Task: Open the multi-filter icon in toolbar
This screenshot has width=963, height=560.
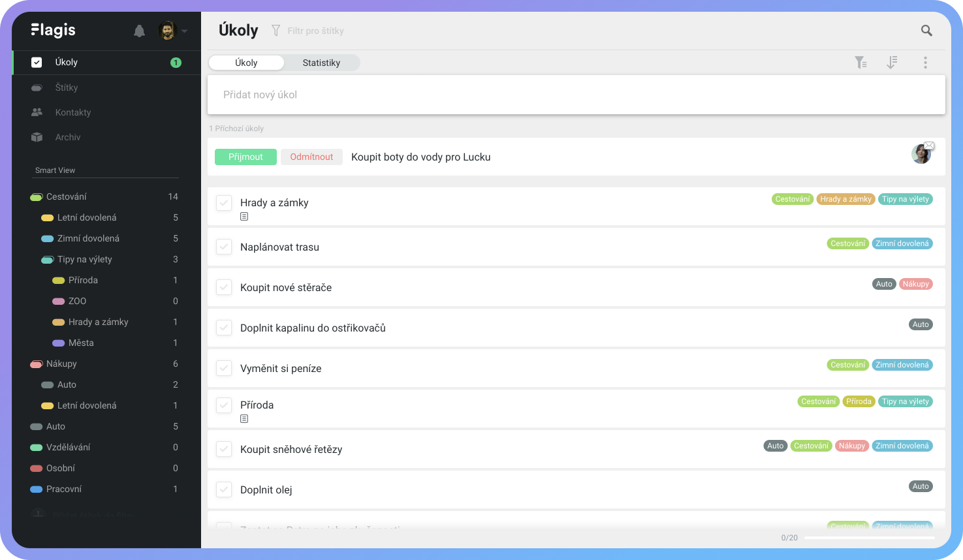Action: tap(861, 63)
